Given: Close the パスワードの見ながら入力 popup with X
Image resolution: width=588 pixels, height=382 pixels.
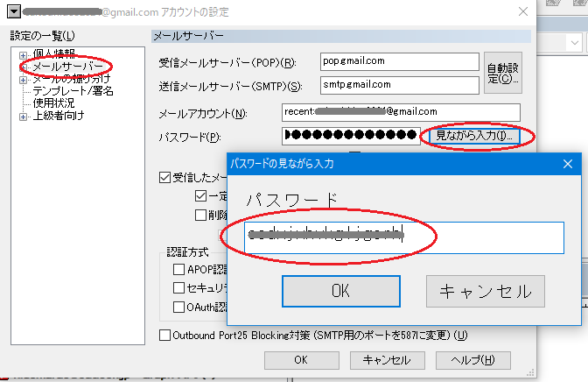Looking at the screenshot, I should [x=568, y=163].
